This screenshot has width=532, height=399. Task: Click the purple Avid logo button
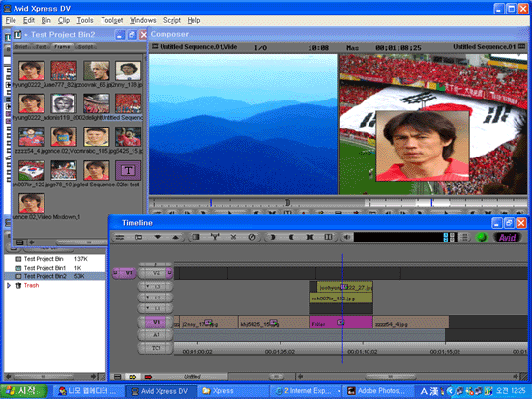click(x=507, y=237)
